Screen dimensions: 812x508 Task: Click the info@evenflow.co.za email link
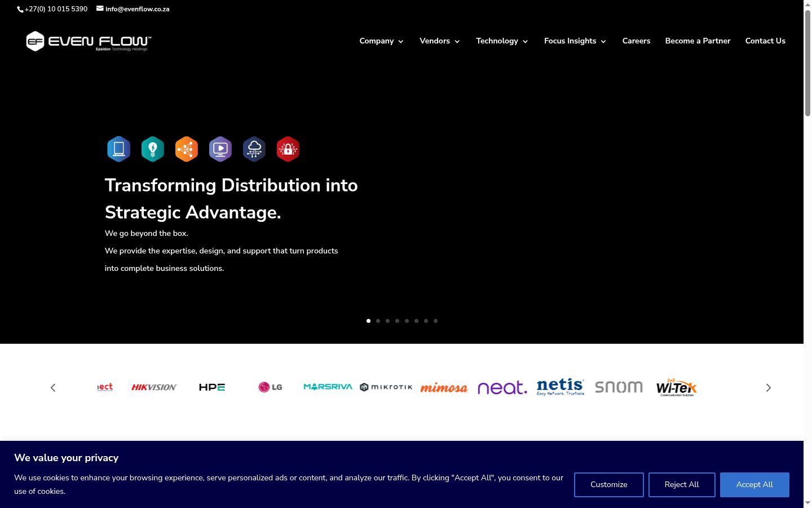pyautogui.click(x=138, y=9)
